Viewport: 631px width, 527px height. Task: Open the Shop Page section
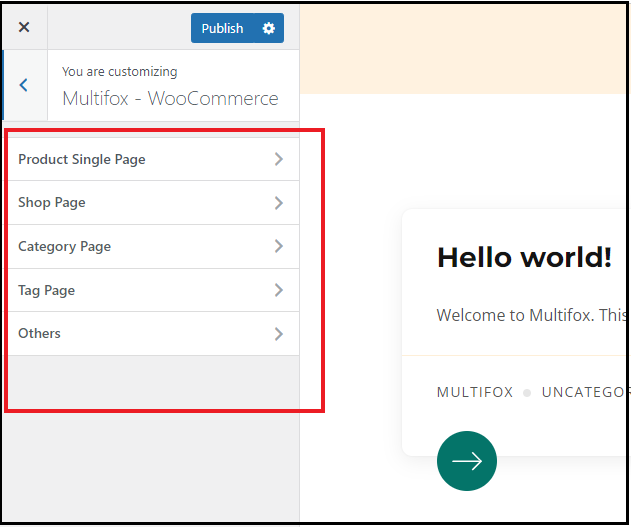pyautogui.click(x=154, y=203)
